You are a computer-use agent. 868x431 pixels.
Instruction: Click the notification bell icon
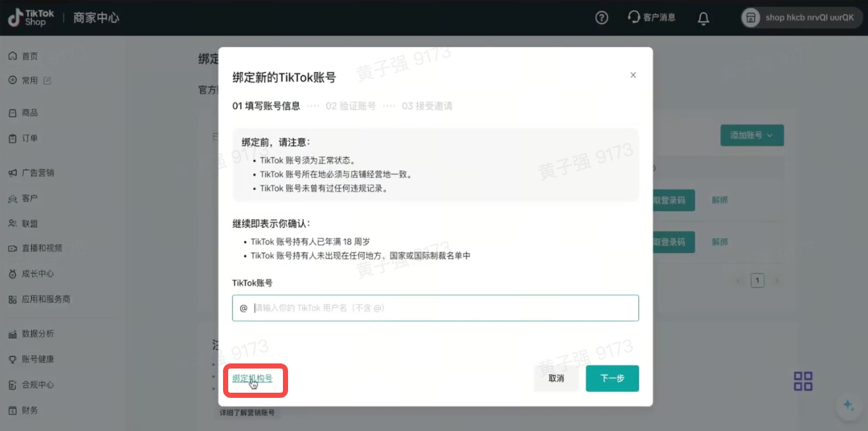coord(703,18)
